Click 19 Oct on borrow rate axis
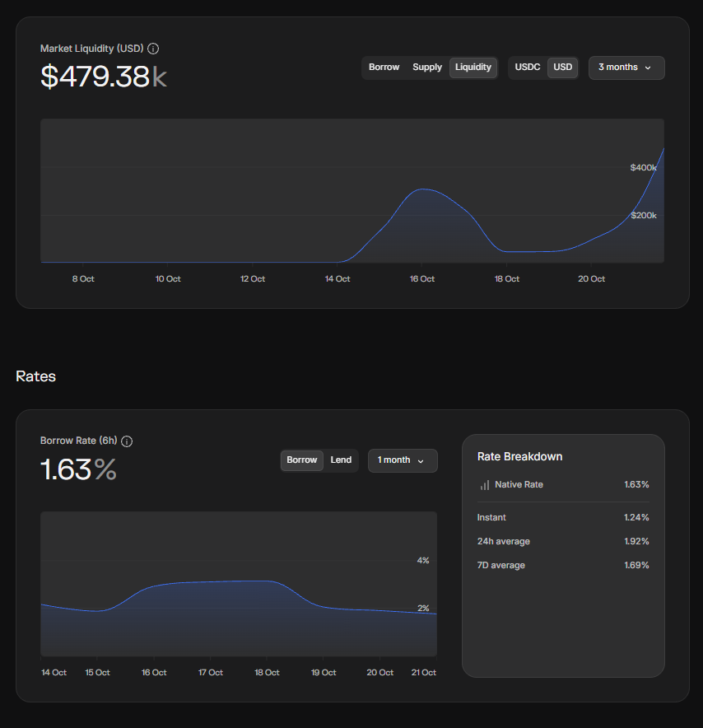 tap(324, 673)
